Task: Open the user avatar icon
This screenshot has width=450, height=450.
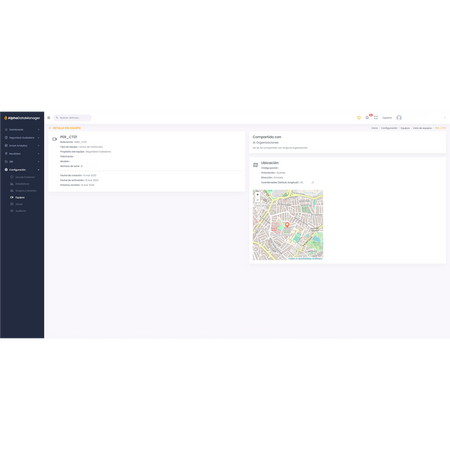Action: click(399, 118)
